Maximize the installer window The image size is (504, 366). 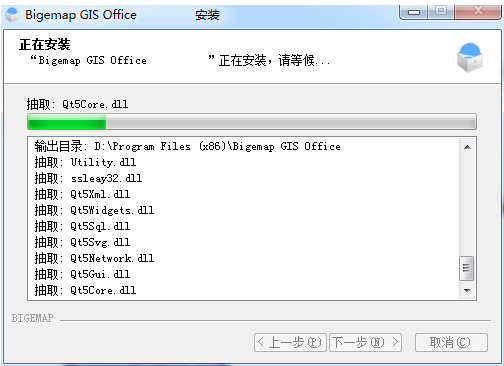tap(441, 11)
